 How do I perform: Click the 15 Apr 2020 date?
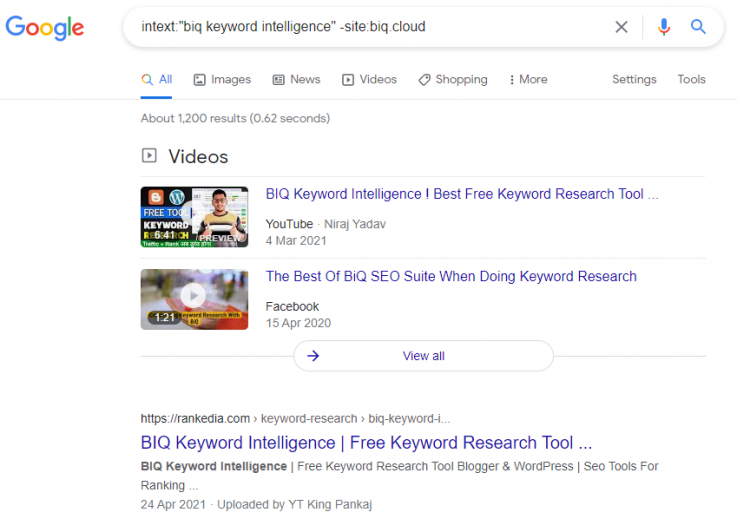point(298,323)
